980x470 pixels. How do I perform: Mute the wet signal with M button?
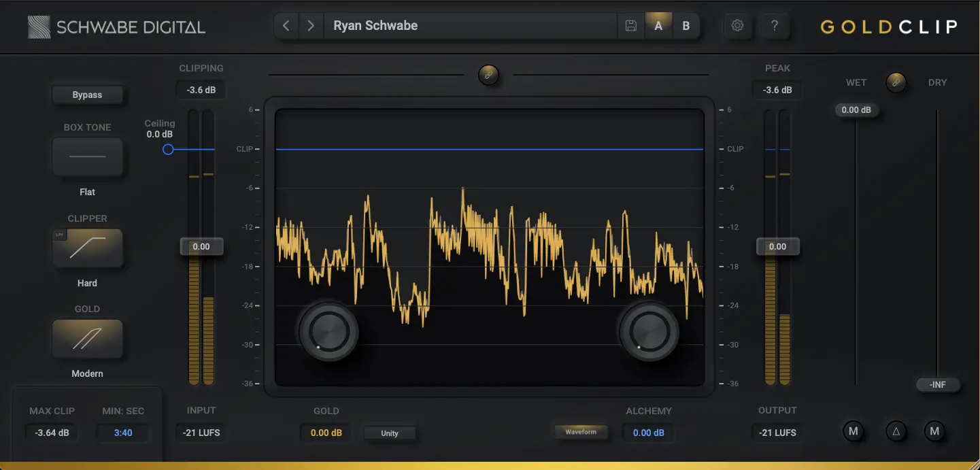tap(854, 431)
